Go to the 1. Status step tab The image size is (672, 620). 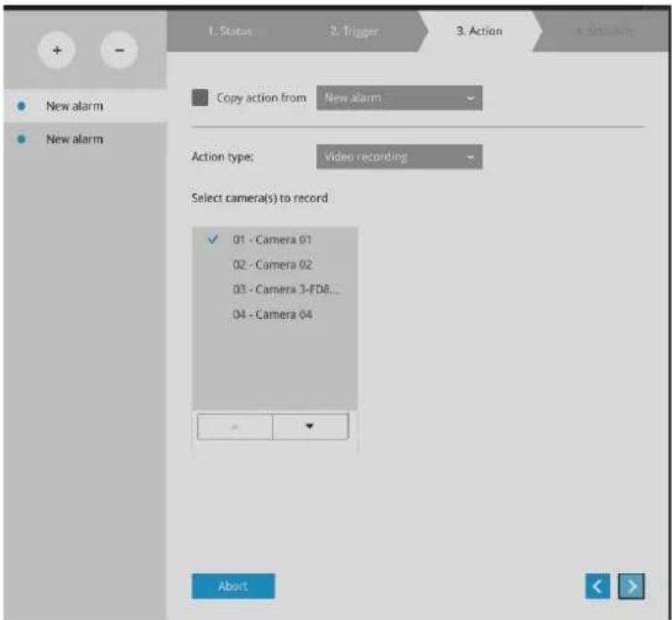pos(230,31)
